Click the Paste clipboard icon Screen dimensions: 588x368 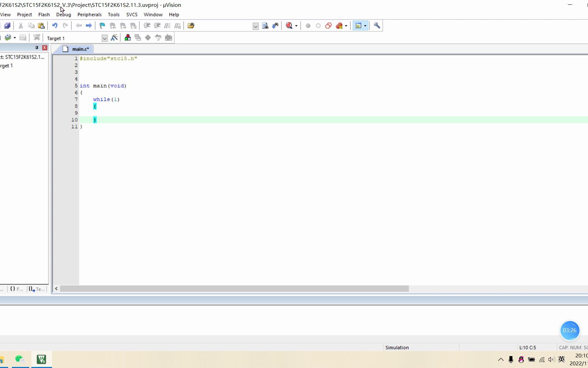[41, 26]
